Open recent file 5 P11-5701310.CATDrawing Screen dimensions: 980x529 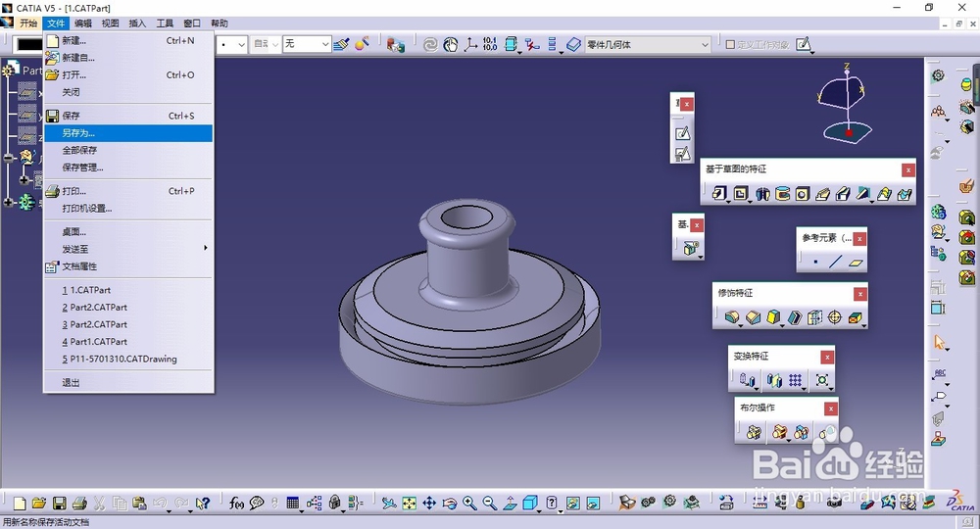coord(128,360)
